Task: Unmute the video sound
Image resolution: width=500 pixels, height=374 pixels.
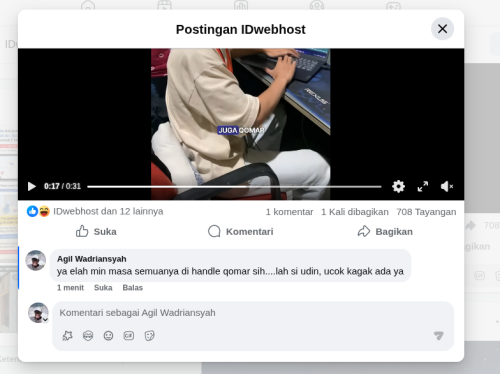Action: (x=447, y=186)
